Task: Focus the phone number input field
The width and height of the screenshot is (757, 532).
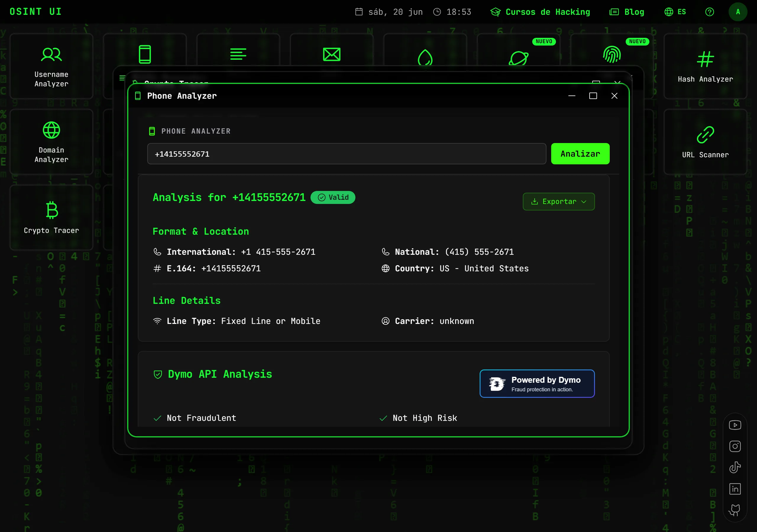Action: (347, 154)
